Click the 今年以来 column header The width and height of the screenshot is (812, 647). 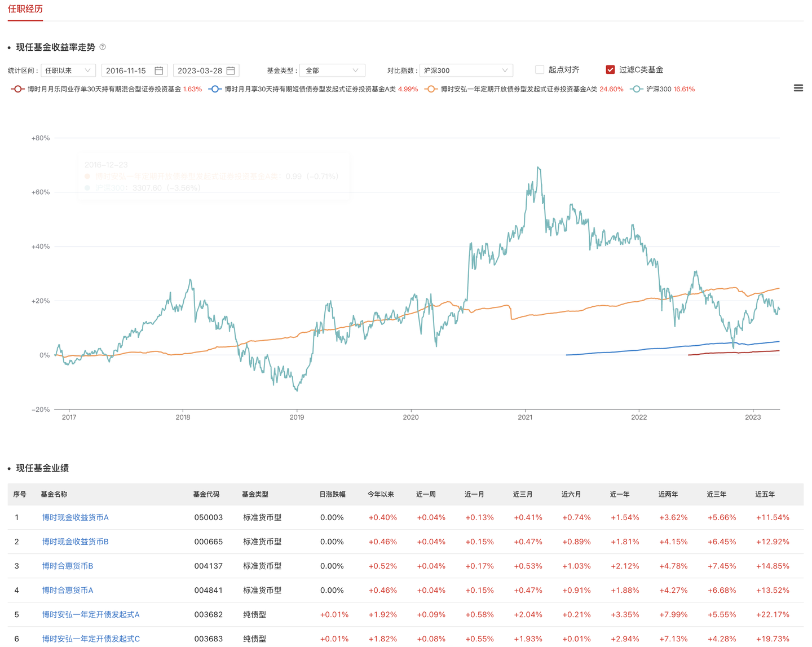coord(381,494)
